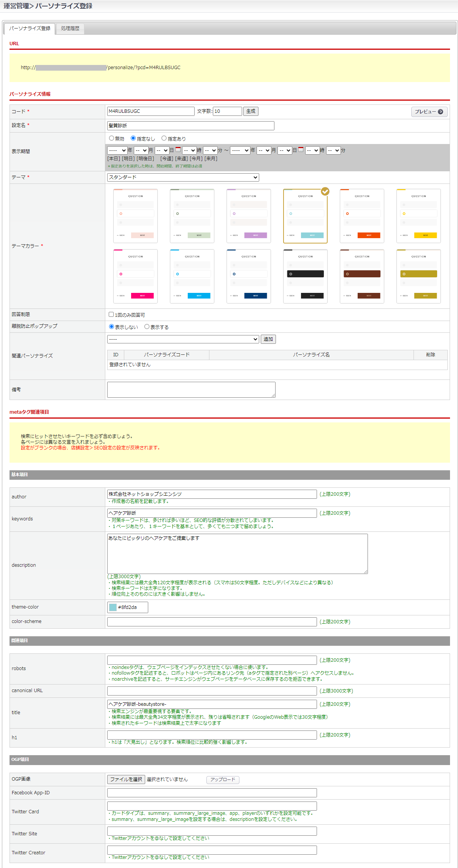Click the プレビュー button
The image size is (458, 868).
pyautogui.click(x=429, y=112)
